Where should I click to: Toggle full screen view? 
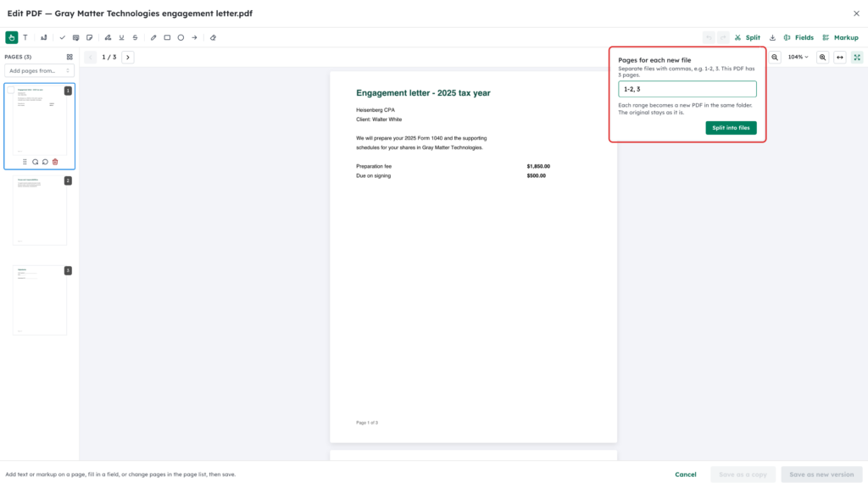[857, 57]
